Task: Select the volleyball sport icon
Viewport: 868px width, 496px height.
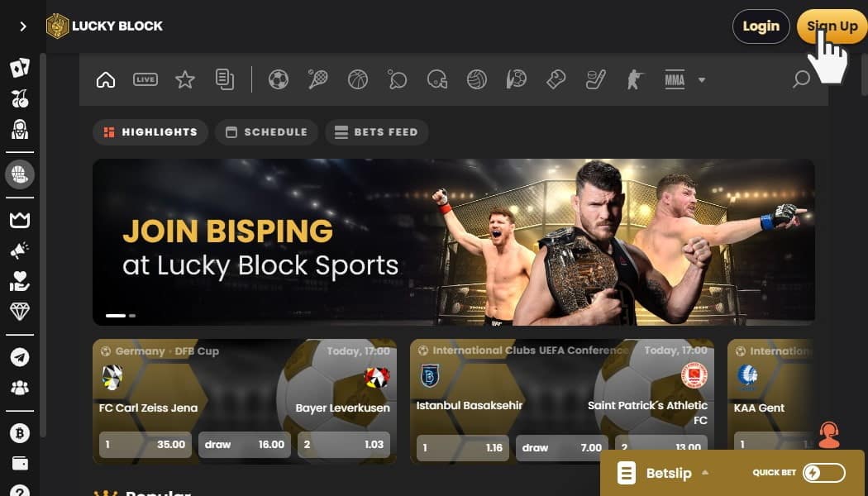Action: pyautogui.click(x=477, y=79)
